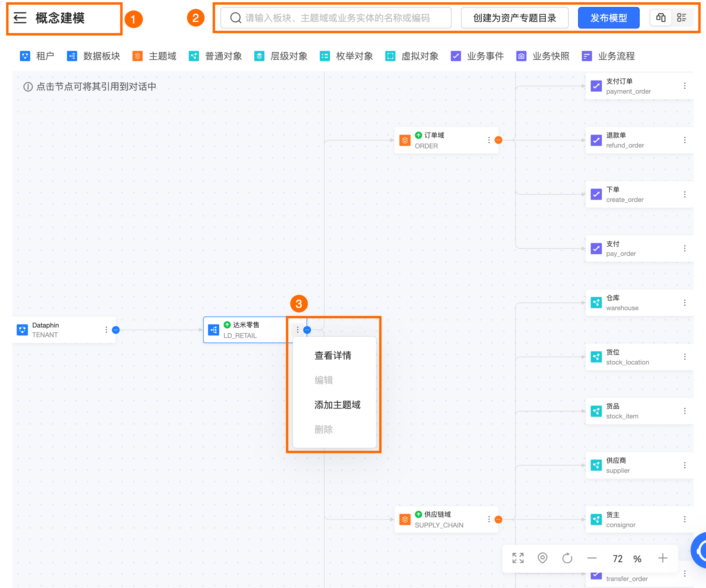Click the 支付 pay_order event icon
This screenshot has height=588, width=706.
[x=596, y=249]
